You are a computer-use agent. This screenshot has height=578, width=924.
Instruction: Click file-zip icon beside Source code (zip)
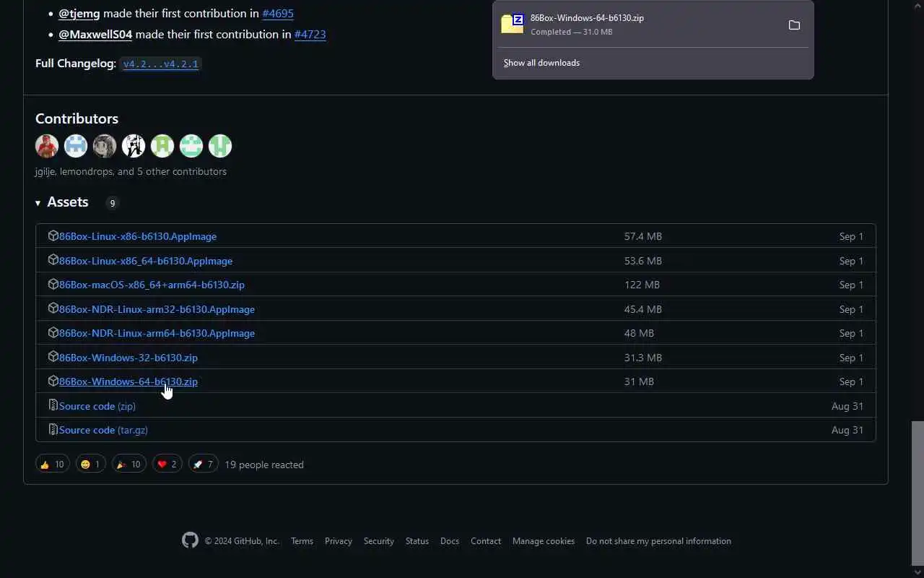click(53, 405)
